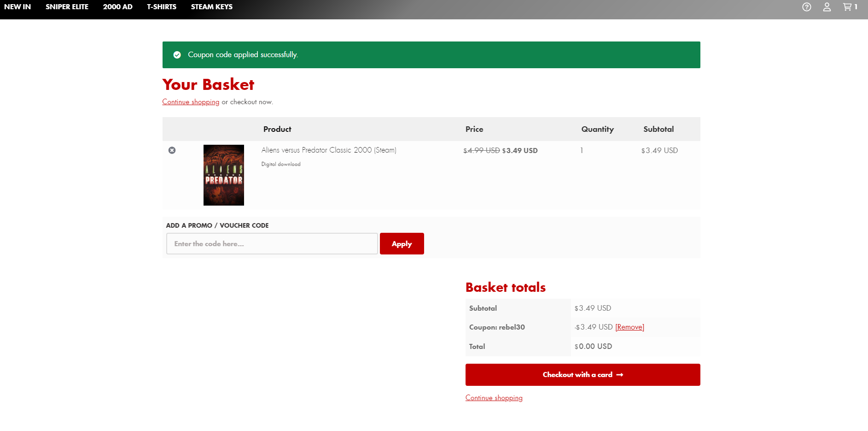
Task: Click the Apply voucher button
Action: coord(402,243)
